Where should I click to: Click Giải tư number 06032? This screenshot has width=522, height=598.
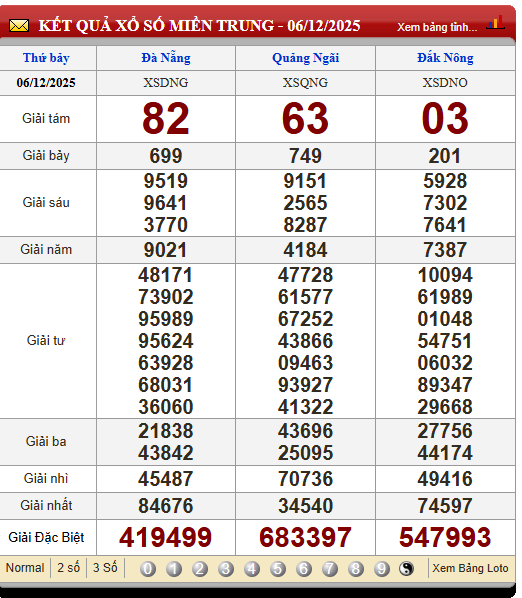445,363
